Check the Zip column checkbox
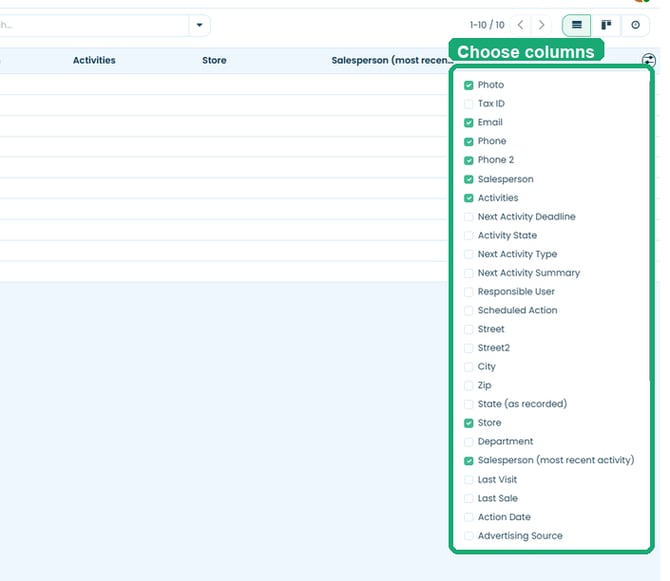Image resolution: width=670 pixels, height=581 pixels. [x=469, y=385]
